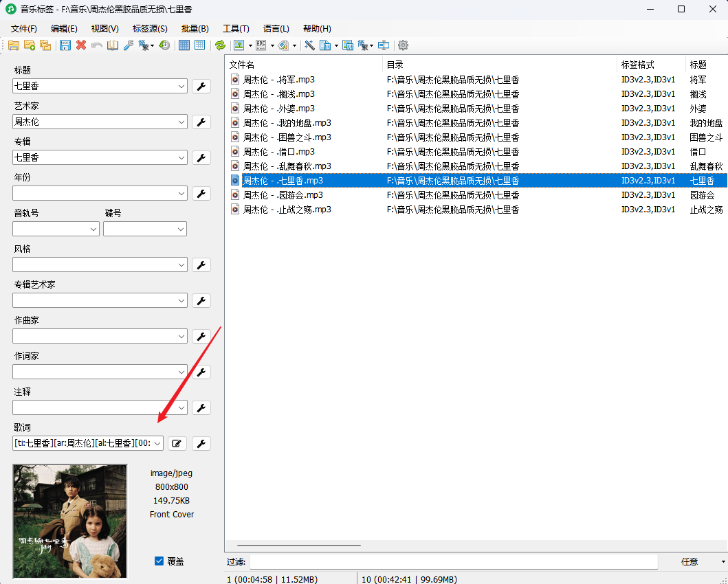
Task: Expand the 标题 combo box dropdown
Action: coord(181,87)
